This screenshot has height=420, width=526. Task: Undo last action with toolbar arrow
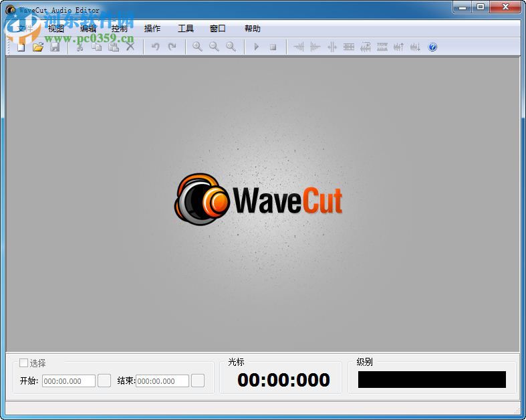click(x=155, y=47)
